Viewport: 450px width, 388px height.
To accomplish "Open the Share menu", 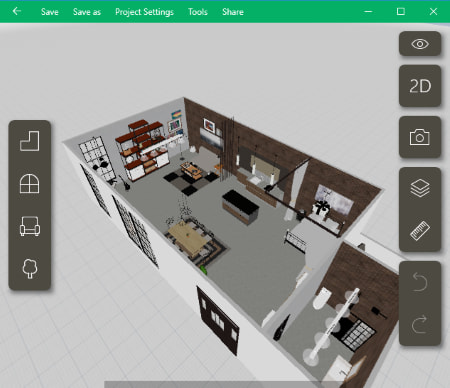I will 233,12.
